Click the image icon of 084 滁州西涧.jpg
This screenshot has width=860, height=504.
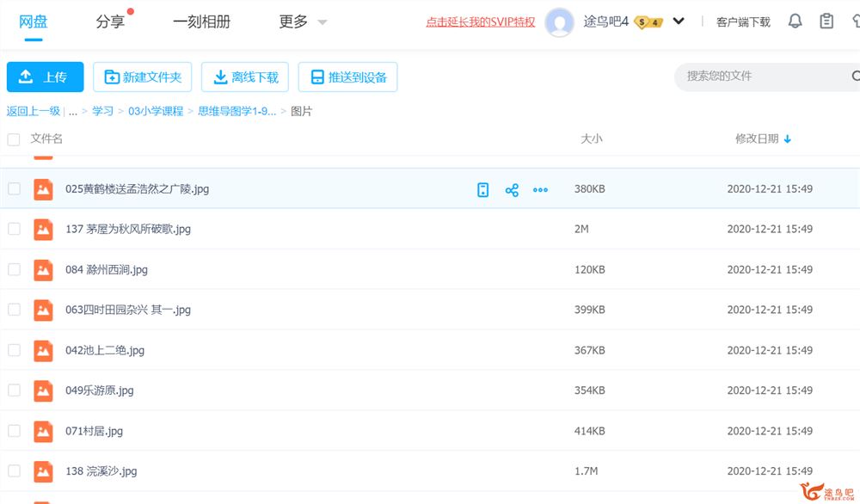coord(43,270)
